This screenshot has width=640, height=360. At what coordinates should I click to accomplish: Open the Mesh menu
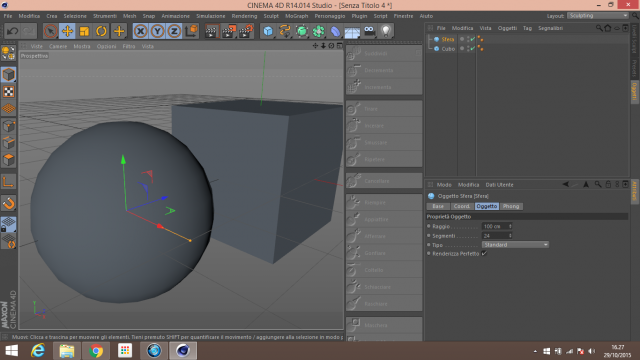129,16
